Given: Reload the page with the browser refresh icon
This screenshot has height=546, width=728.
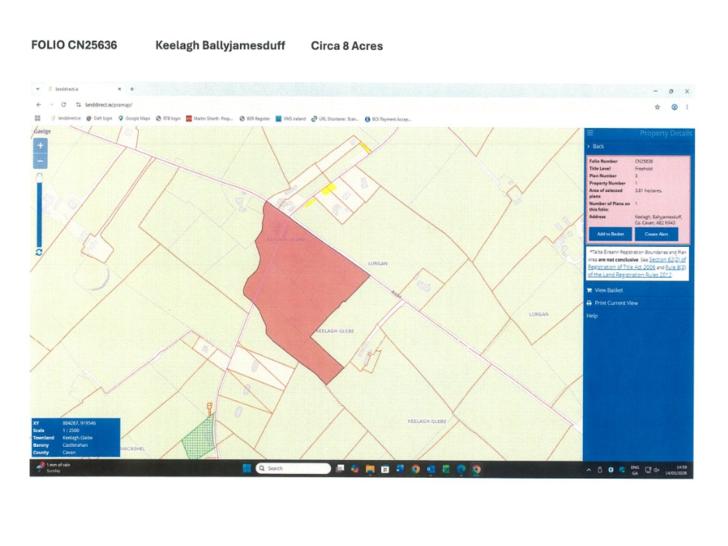Looking at the screenshot, I should pos(64,105).
